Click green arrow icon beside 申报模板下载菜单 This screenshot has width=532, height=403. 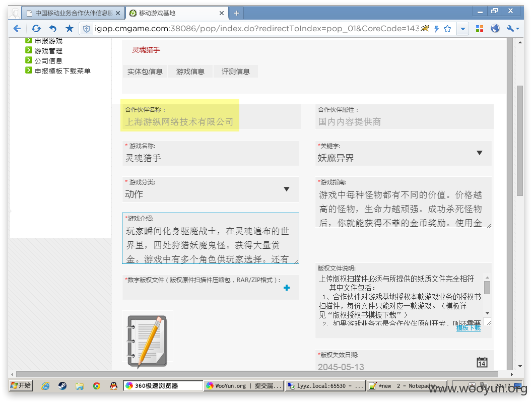[x=29, y=70]
